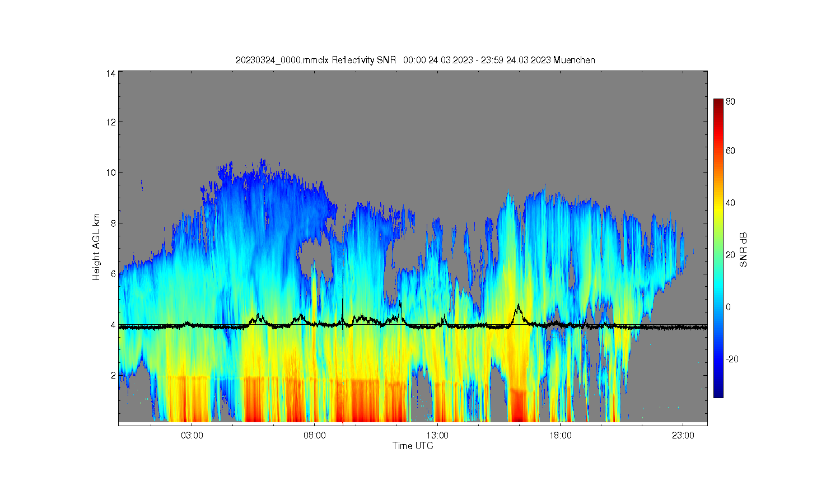
Task: Click the 'Time UTC' axis label
Action: click(x=413, y=446)
